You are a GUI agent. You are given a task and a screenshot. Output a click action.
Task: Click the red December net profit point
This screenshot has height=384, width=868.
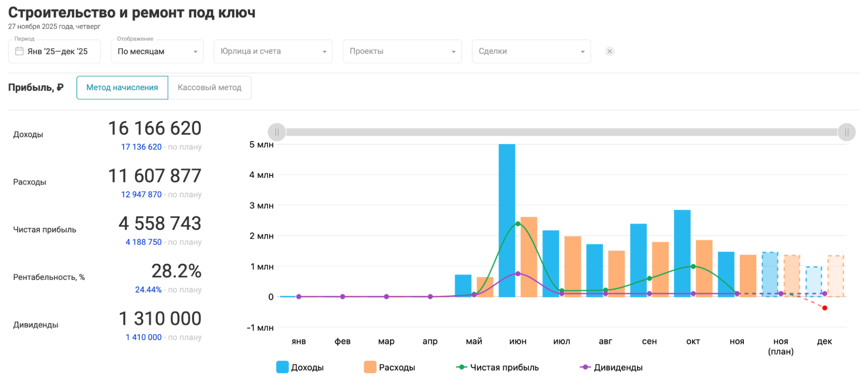825,308
